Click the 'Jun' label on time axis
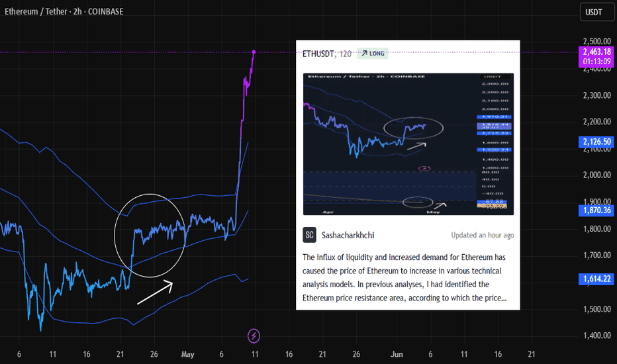The width and height of the screenshot is (617, 364). (x=397, y=354)
